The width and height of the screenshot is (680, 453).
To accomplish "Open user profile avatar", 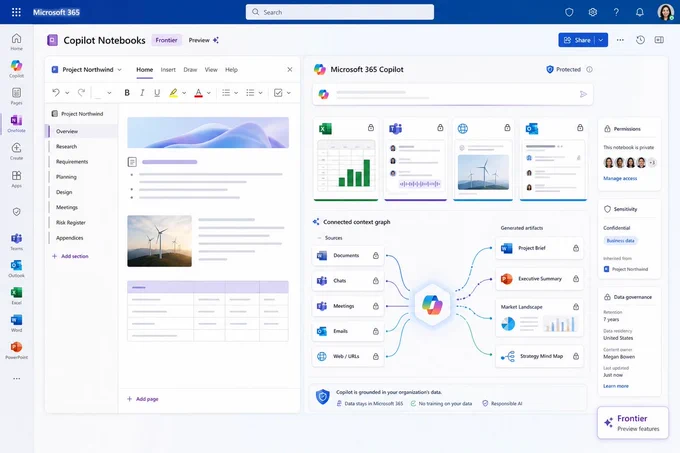I will [x=665, y=12].
